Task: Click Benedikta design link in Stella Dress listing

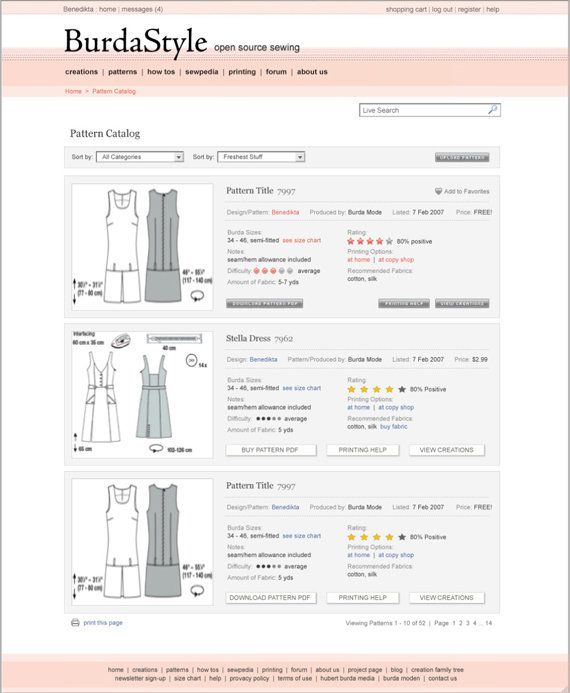Action: [x=263, y=359]
